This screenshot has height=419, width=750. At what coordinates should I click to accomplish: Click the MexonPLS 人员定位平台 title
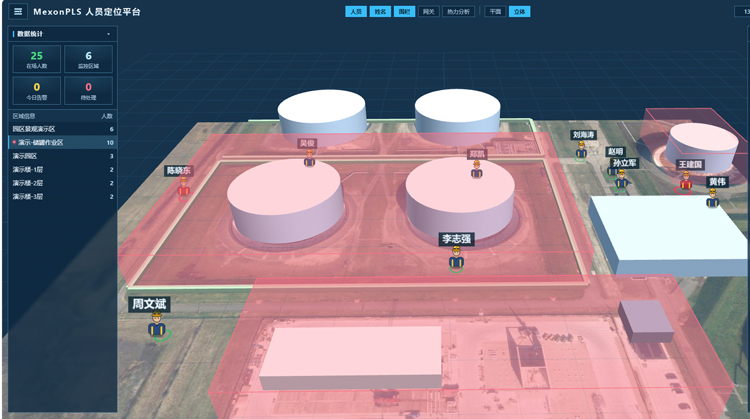coord(87,11)
